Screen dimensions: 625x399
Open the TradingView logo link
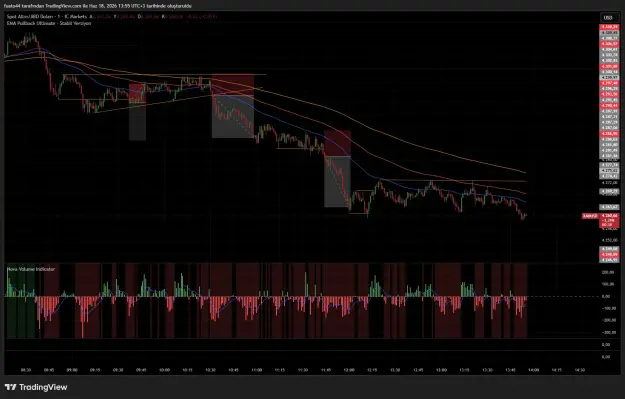coord(36,387)
